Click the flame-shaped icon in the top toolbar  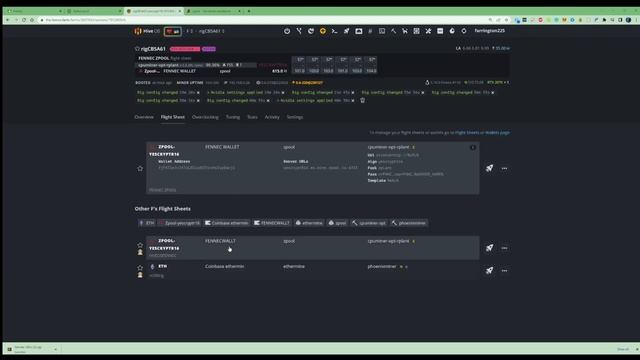click(452, 31)
